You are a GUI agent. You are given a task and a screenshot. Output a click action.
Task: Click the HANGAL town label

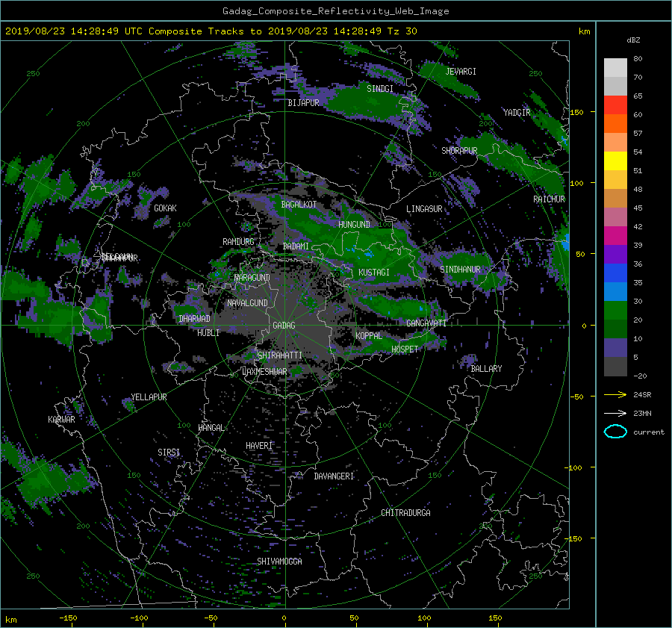(211, 428)
